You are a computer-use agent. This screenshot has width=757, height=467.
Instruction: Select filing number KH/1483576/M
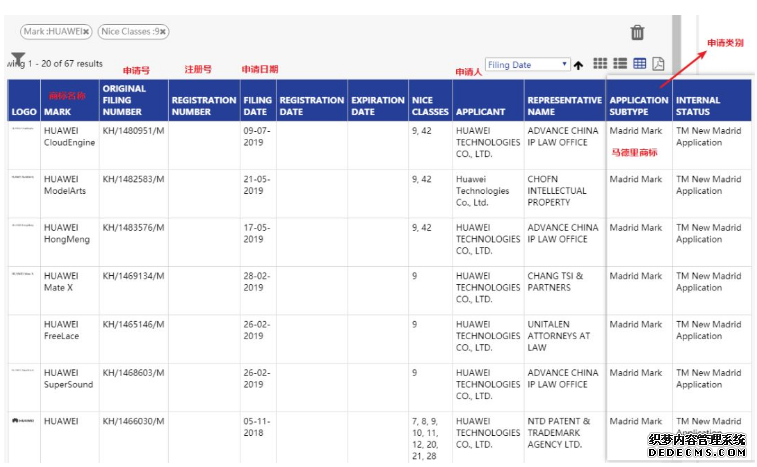coord(133,227)
